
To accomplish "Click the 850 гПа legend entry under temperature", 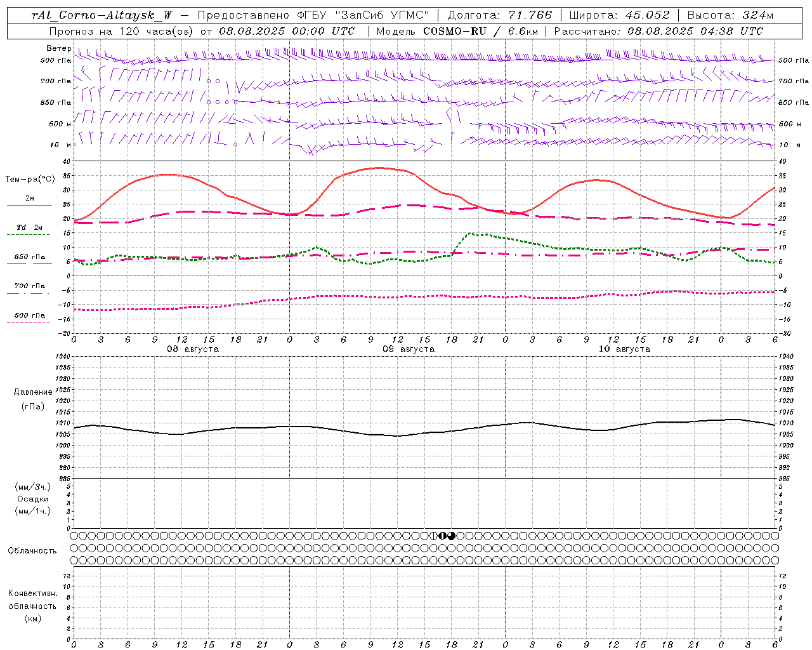I will (30, 257).
